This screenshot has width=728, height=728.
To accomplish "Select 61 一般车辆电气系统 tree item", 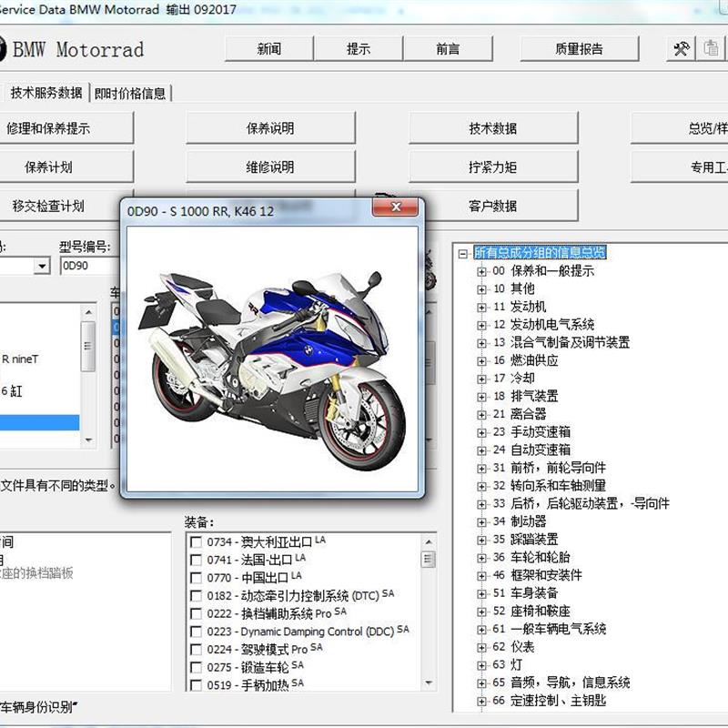I will click(550, 629).
